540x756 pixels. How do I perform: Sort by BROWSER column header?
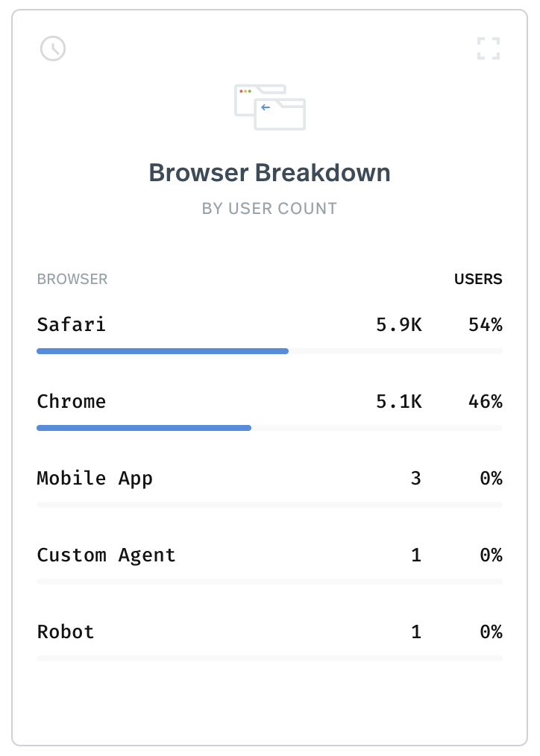(x=72, y=279)
